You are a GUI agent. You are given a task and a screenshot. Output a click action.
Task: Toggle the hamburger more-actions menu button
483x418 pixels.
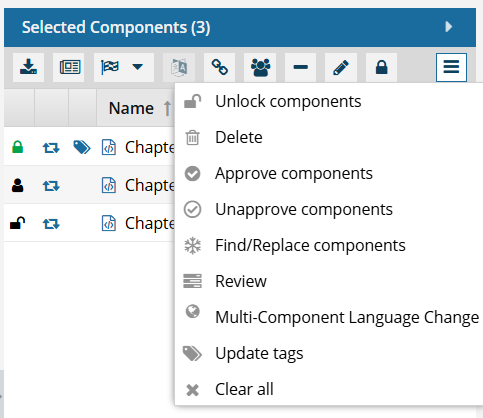(451, 67)
